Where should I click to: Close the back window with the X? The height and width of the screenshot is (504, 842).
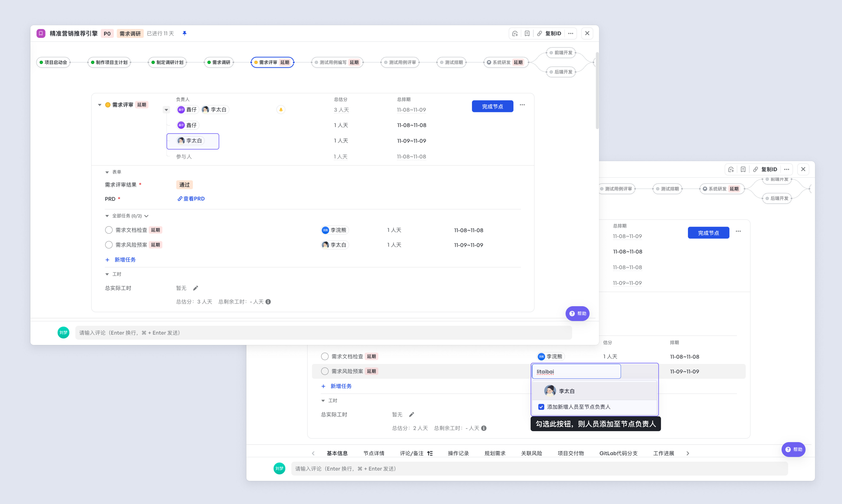point(803,169)
